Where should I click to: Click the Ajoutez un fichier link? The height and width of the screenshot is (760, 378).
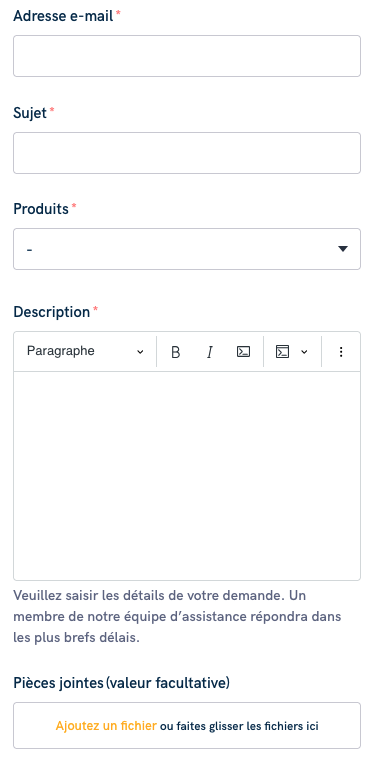pos(106,726)
